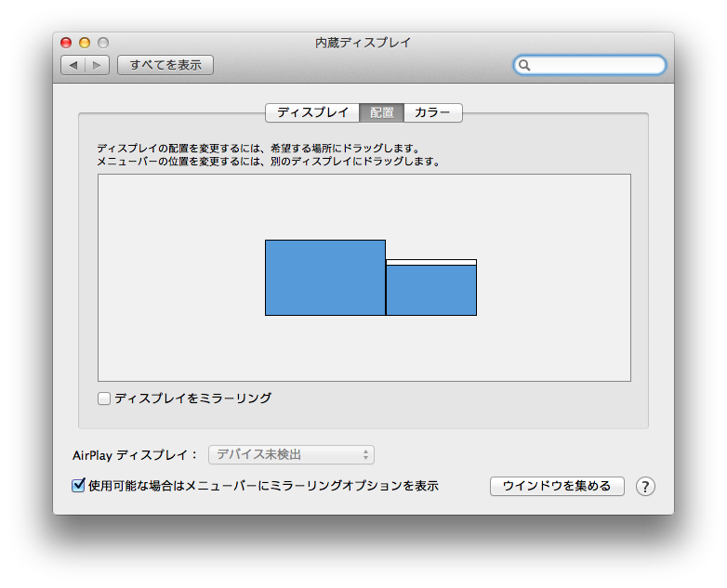Open help with the question mark button

[x=645, y=487]
